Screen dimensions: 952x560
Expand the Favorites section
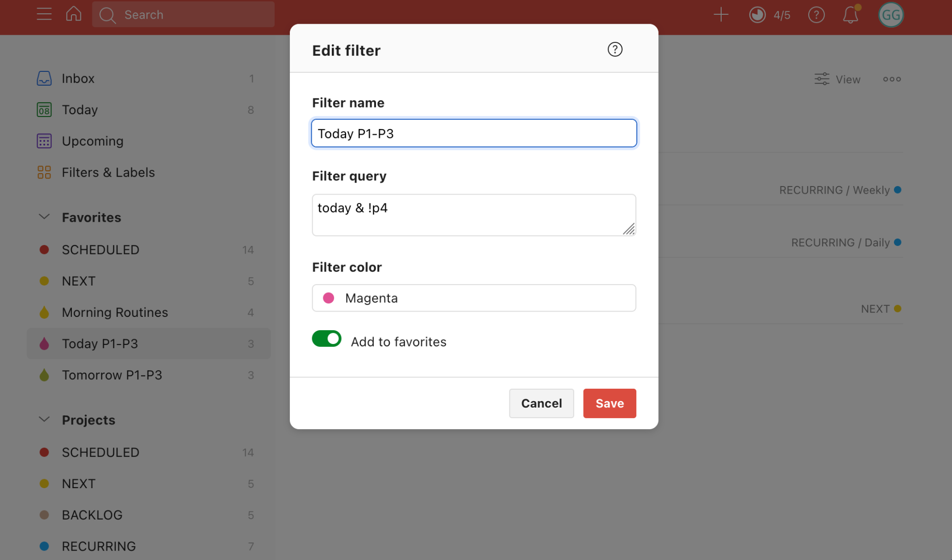click(43, 216)
